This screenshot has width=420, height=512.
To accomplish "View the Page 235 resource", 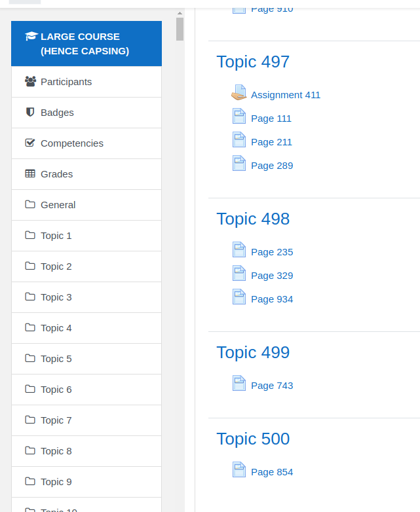I will 272,252.
